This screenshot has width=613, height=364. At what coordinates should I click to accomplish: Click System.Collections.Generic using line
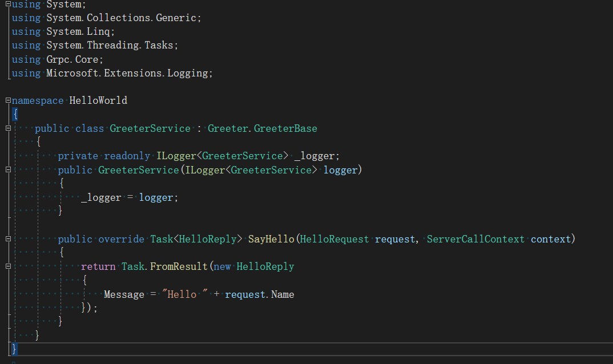coord(124,18)
